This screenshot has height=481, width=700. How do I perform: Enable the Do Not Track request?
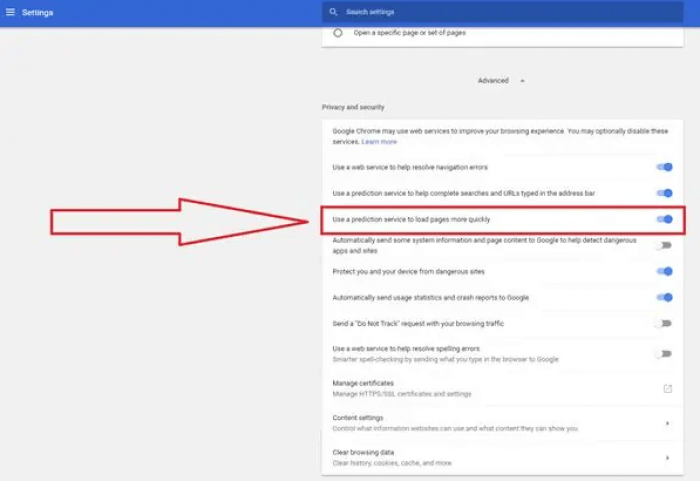coord(663,323)
